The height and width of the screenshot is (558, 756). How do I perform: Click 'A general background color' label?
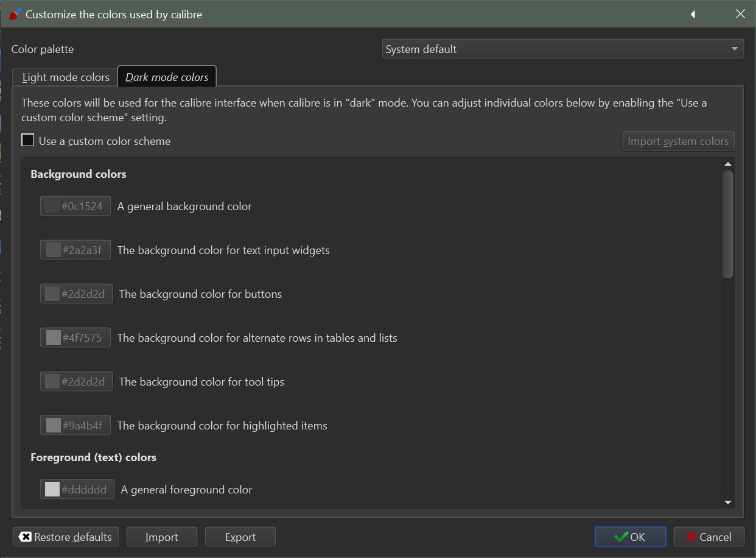tap(184, 207)
